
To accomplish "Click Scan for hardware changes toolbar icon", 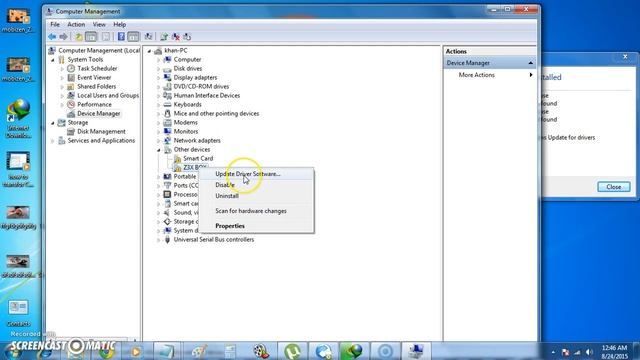I will tap(149, 37).
